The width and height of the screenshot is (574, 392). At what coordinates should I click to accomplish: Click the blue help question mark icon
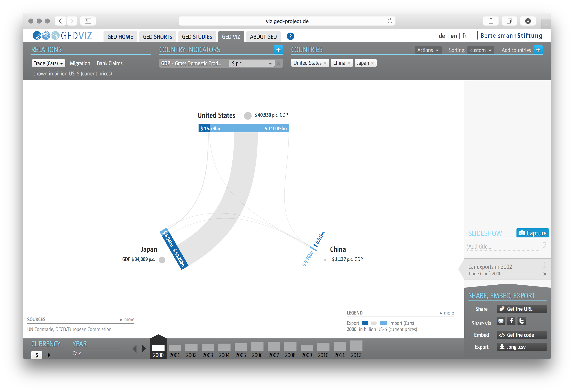pos(290,36)
